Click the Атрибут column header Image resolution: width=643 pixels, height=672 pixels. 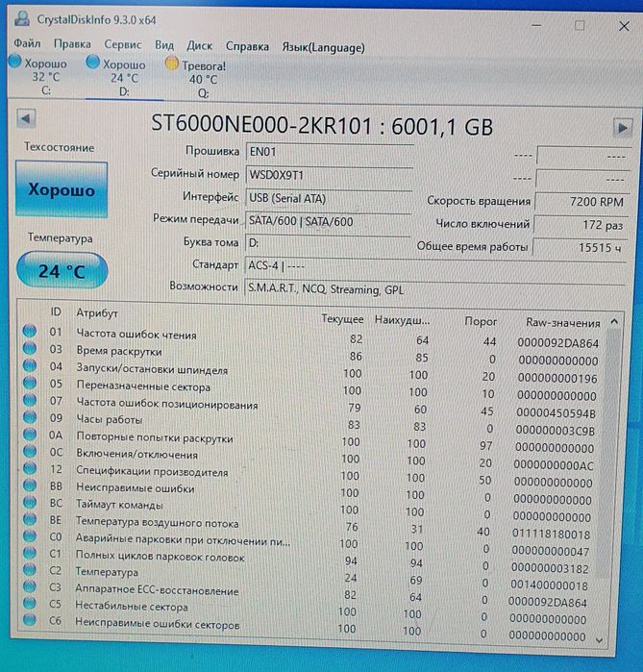tap(97, 313)
